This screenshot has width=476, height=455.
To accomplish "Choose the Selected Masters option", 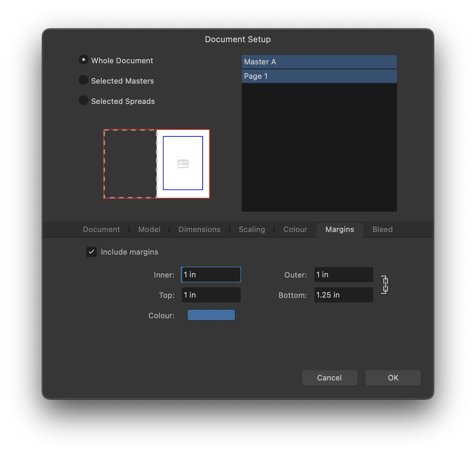I will pyautogui.click(x=84, y=80).
